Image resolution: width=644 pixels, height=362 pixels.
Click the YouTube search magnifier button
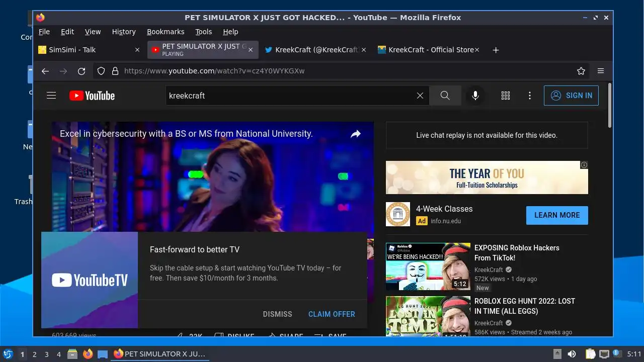[445, 96]
